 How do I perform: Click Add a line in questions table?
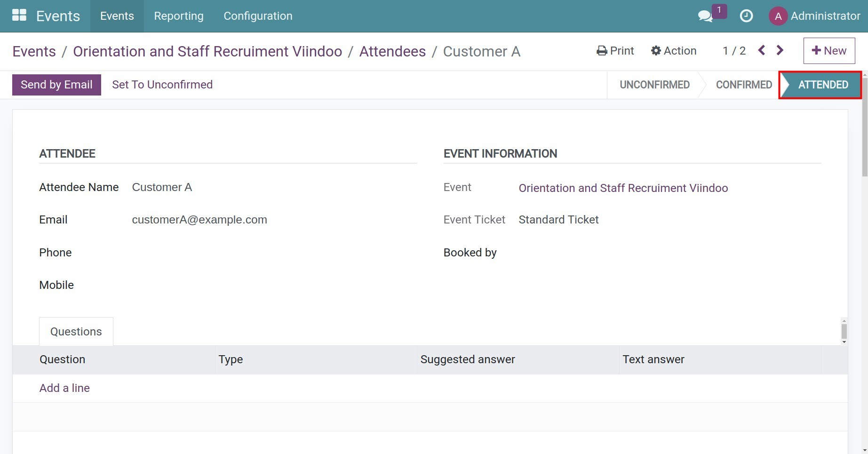point(64,388)
